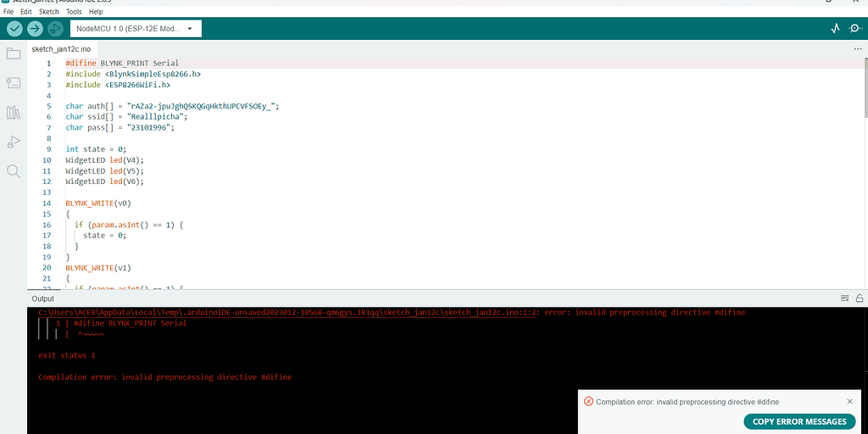Click the Verify sketch checkmark button
This screenshot has height=434, width=868.
click(x=14, y=29)
